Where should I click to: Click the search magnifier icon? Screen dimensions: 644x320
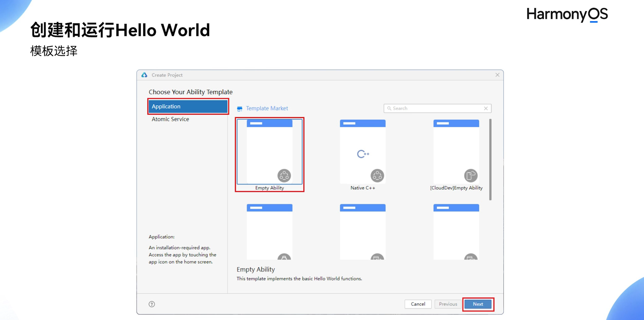click(x=389, y=108)
